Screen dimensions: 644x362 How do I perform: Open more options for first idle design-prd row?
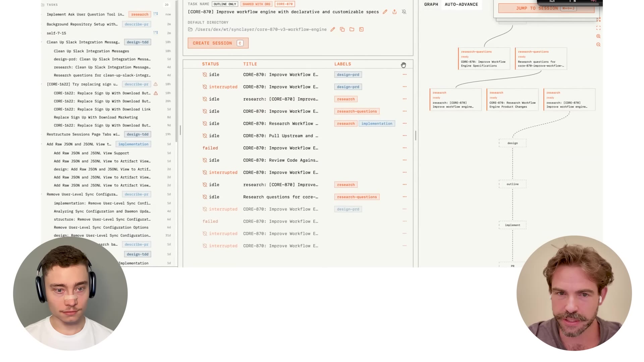[x=405, y=74]
